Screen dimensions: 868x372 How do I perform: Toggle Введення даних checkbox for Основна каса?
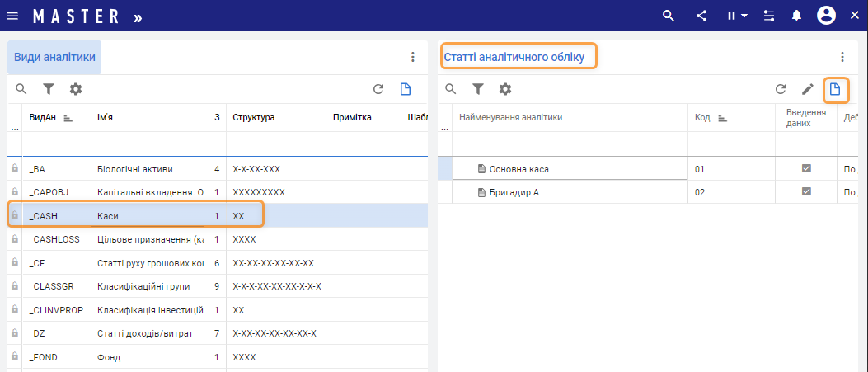pyautogui.click(x=806, y=168)
